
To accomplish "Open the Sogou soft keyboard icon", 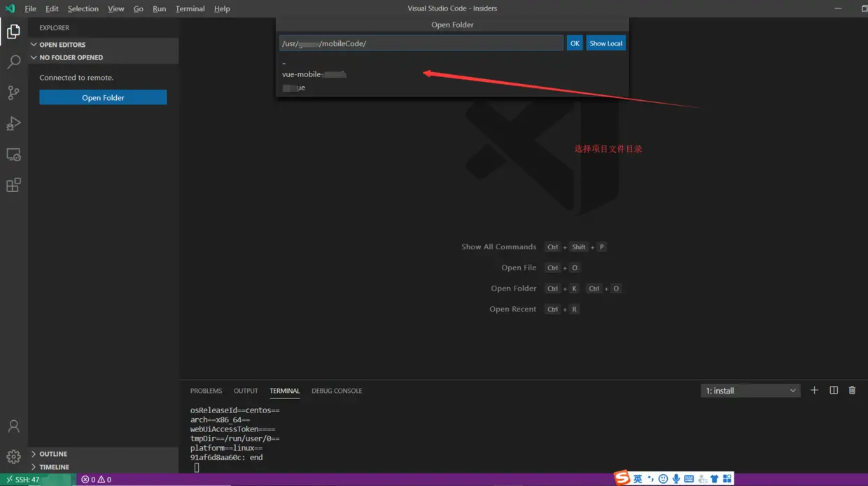I will point(689,479).
